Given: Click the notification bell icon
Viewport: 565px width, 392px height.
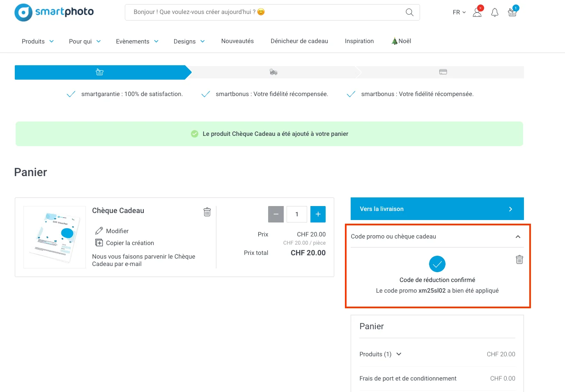Looking at the screenshot, I should pyautogui.click(x=494, y=12).
